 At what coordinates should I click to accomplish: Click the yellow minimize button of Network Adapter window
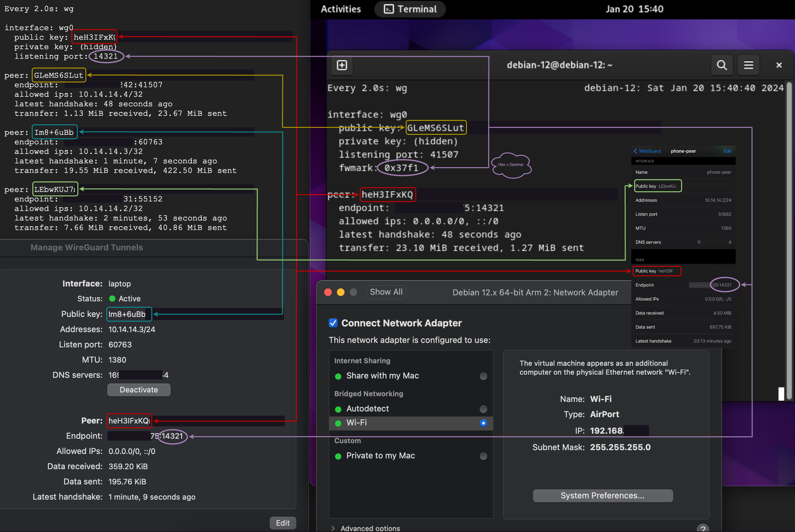[341, 292]
